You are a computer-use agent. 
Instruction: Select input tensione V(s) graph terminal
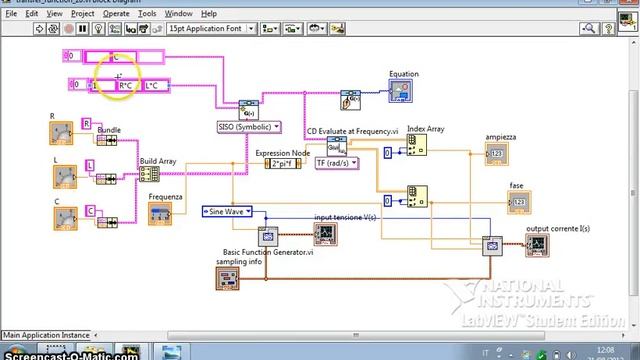[325, 234]
